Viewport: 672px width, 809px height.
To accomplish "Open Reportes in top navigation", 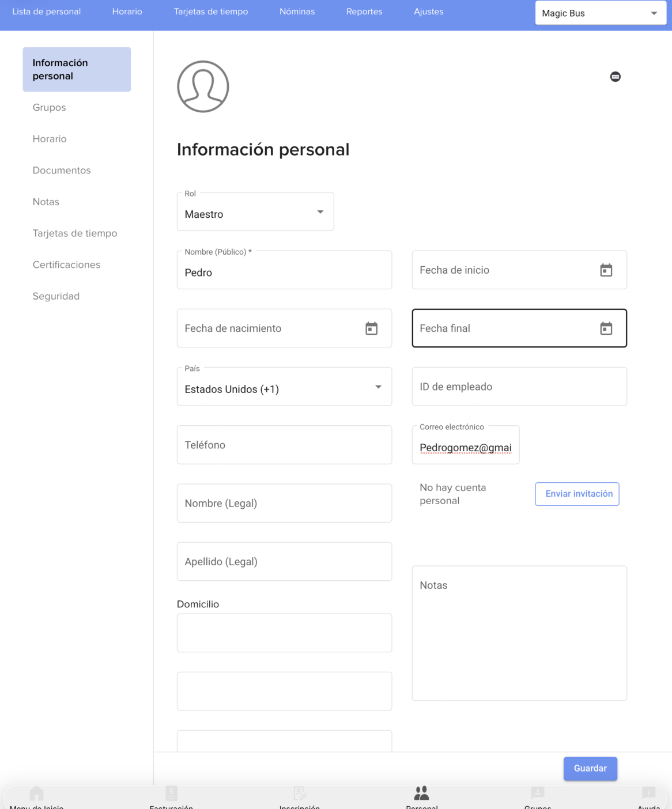I will coord(364,12).
